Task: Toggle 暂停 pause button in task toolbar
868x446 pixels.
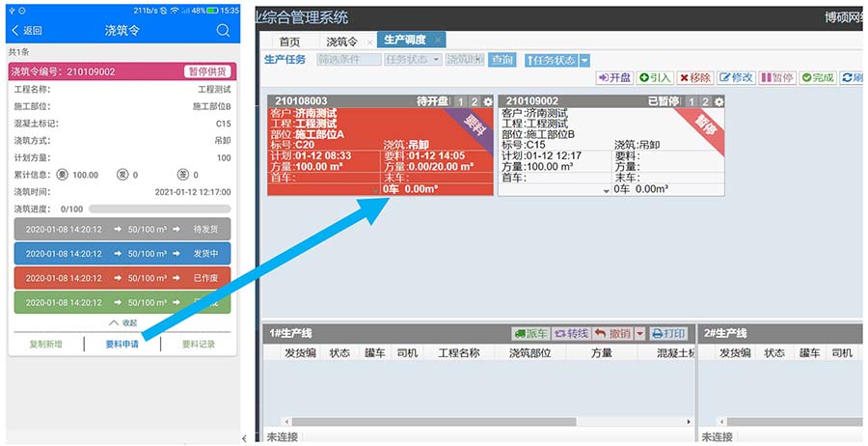Action: point(777,77)
